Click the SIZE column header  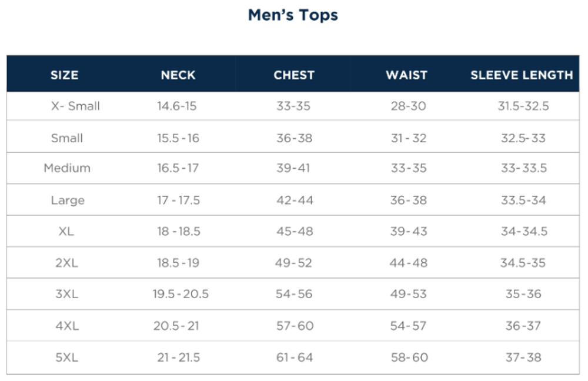pyautogui.click(x=64, y=75)
